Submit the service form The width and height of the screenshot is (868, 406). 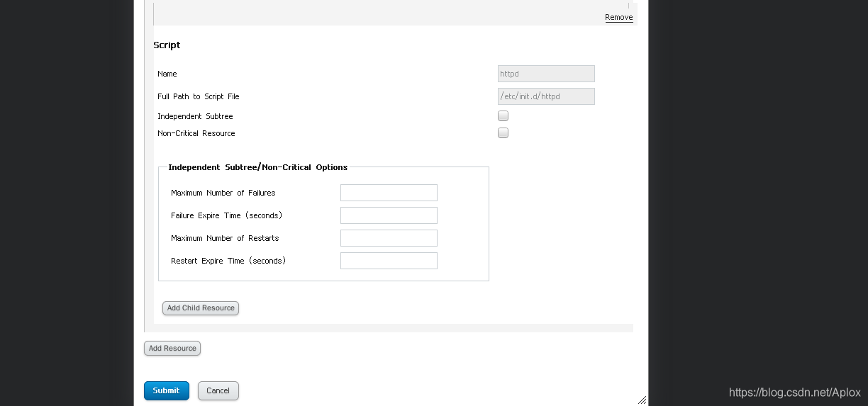167,390
